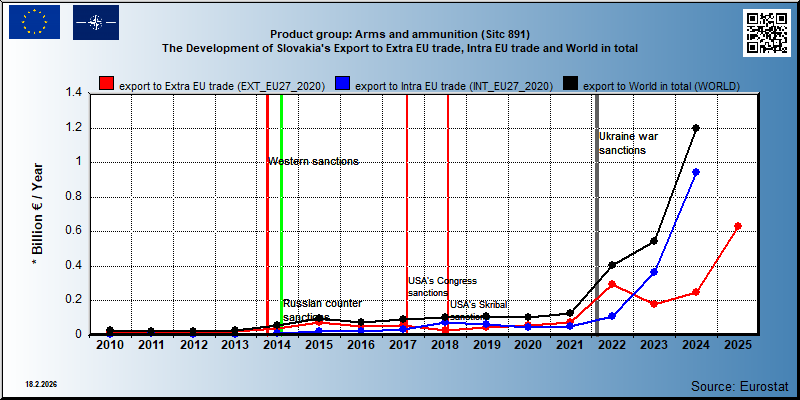Click the subtitle about Slovakia's Export development
Image resolution: width=800 pixels, height=400 pixels.
click(400, 49)
